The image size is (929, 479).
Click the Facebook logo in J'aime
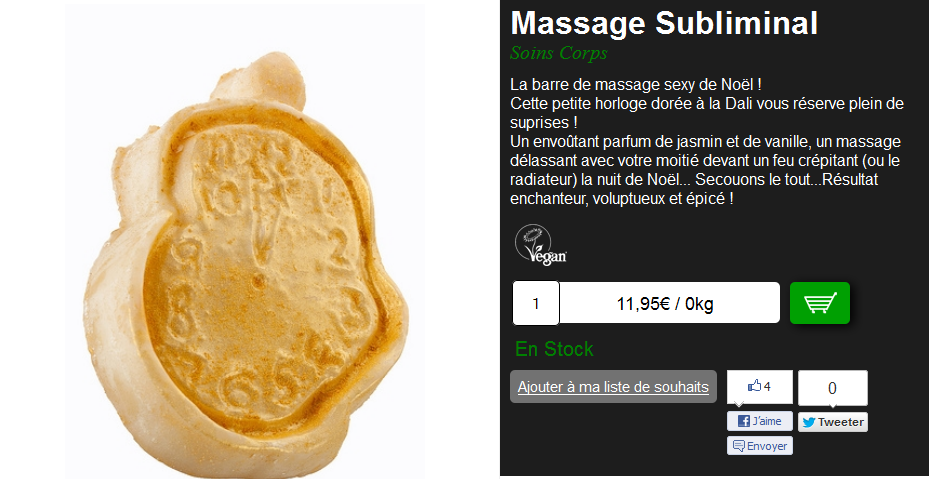coord(744,421)
